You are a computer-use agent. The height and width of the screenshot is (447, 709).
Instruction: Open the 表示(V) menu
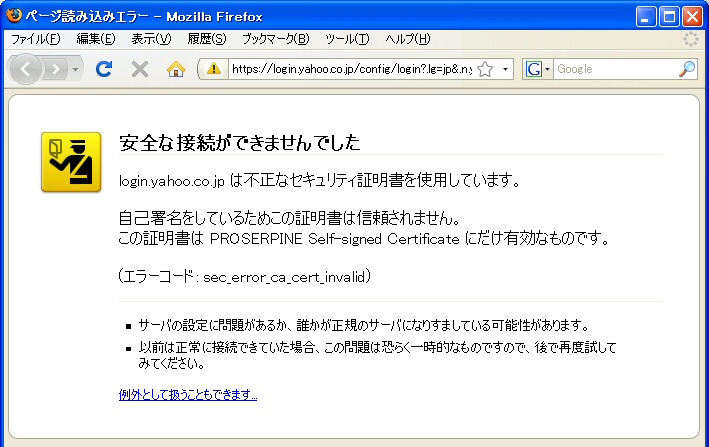click(x=151, y=39)
